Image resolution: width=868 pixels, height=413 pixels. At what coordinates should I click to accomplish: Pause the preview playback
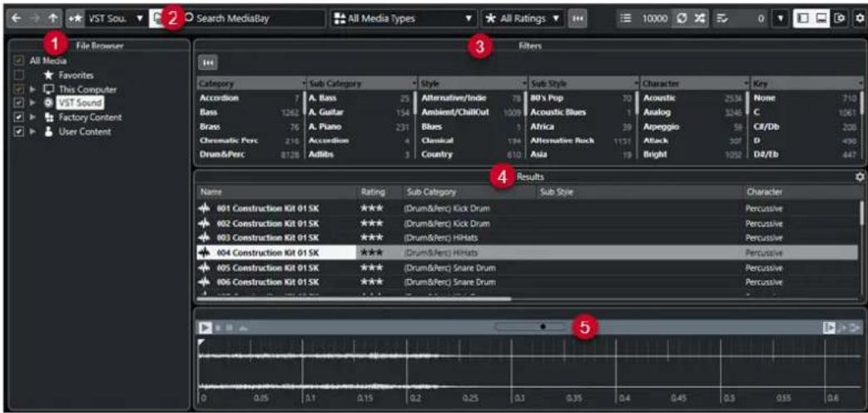click(218, 328)
